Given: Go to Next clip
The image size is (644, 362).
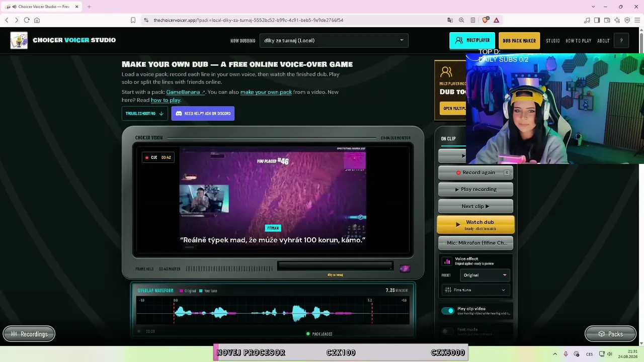Looking at the screenshot, I should coord(476,206).
